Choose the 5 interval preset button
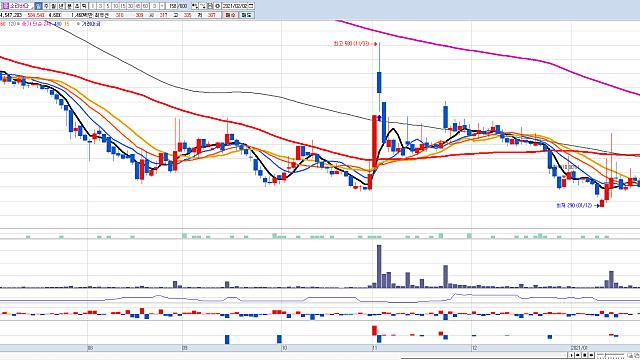The height and width of the screenshot is (360, 640). 108,6
